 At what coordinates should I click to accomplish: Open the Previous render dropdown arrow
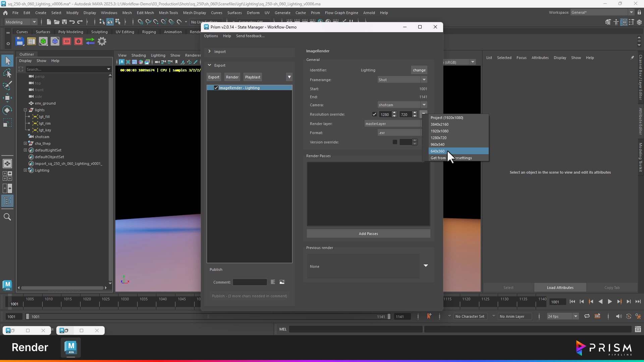click(x=426, y=266)
